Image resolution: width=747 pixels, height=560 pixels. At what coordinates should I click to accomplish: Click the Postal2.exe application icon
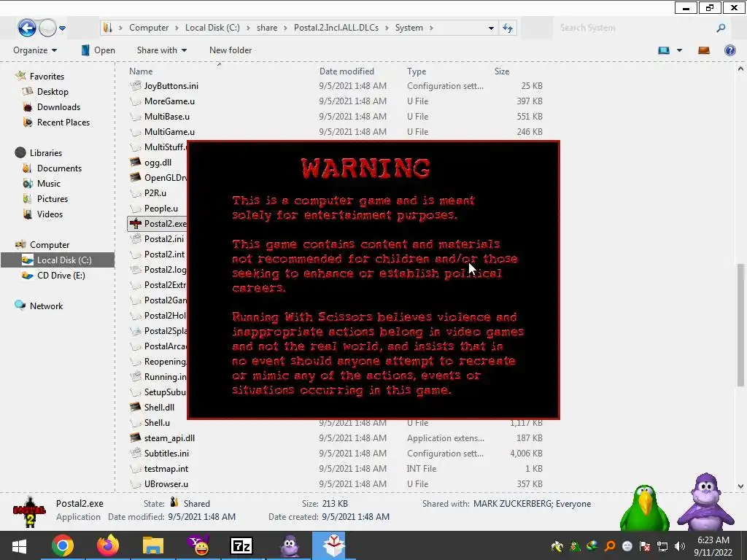(x=136, y=223)
